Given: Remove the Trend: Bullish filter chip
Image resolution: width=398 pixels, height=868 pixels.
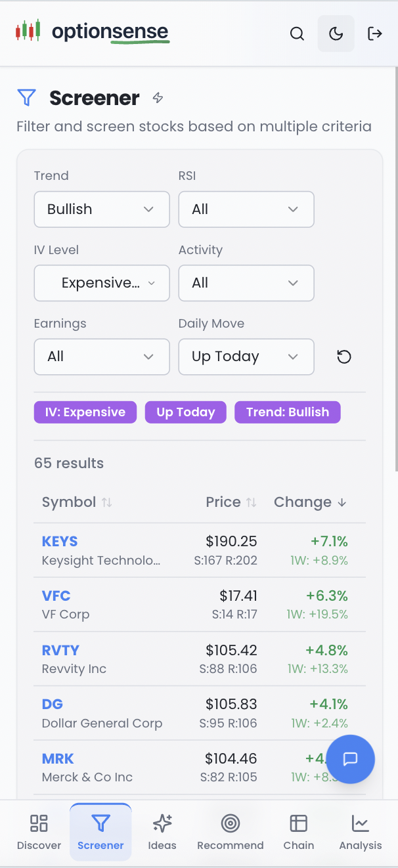Looking at the screenshot, I should 287,412.
